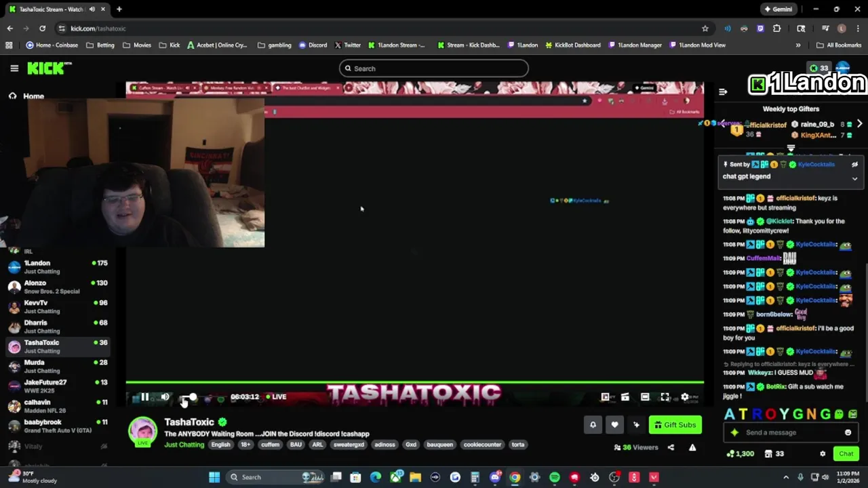Open the channel points 1,300 balance
This screenshot has width=868, height=488.
[740, 454]
